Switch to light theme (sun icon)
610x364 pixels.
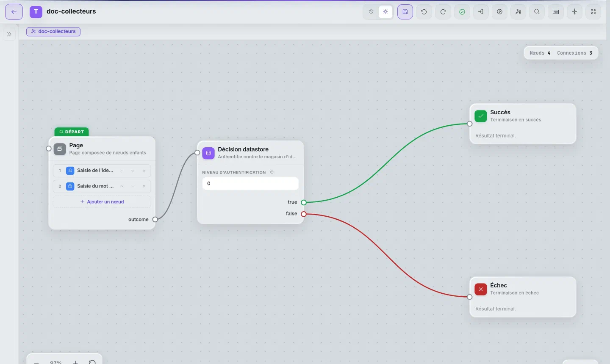click(385, 12)
